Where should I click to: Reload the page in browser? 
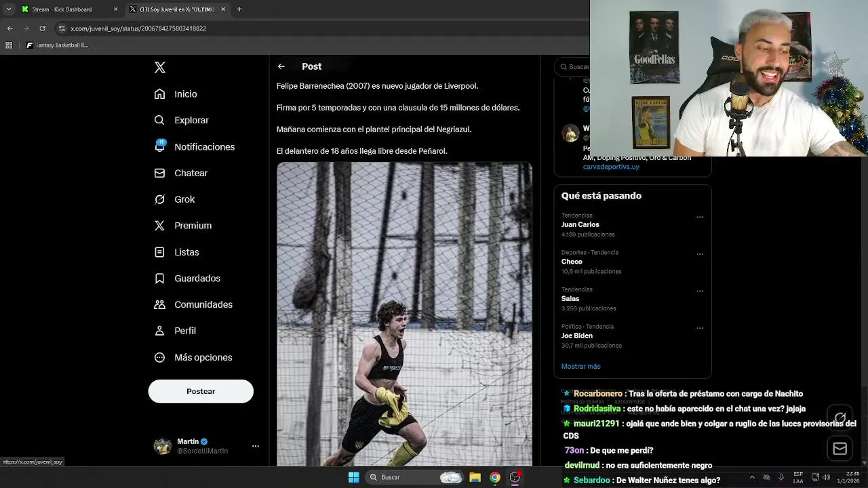point(42,28)
